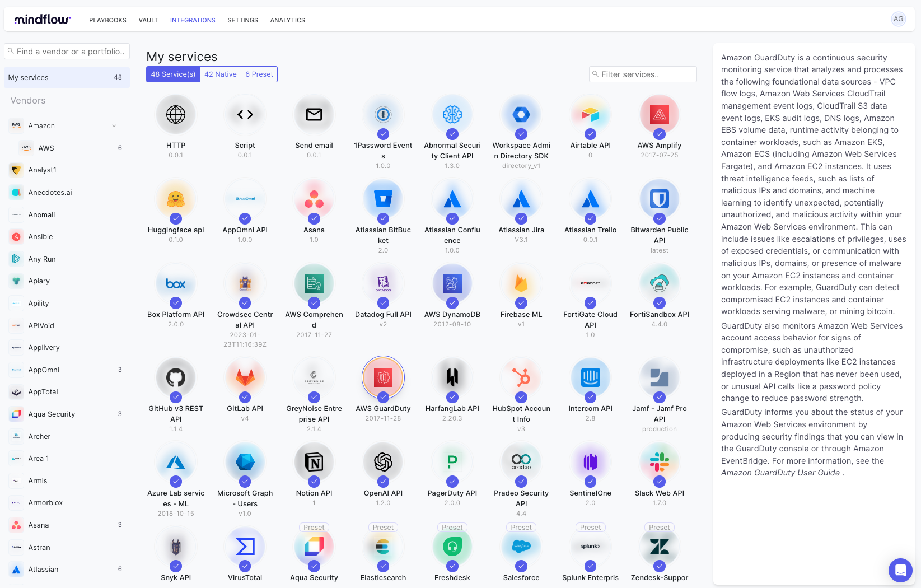The width and height of the screenshot is (921, 588).
Task: Select the Datadog Full API icon
Action: [383, 283]
